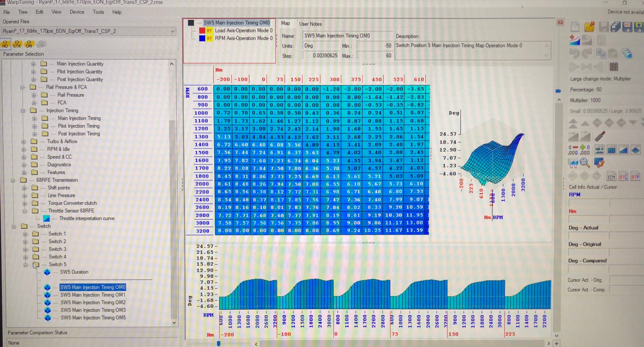Click the Step value input field

pyautogui.click(x=321, y=56)
